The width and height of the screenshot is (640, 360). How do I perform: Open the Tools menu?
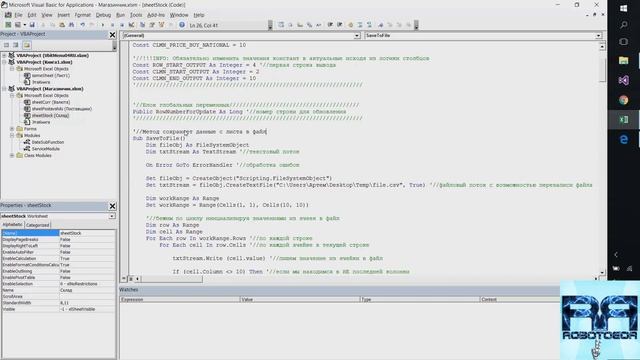point(136,15)
